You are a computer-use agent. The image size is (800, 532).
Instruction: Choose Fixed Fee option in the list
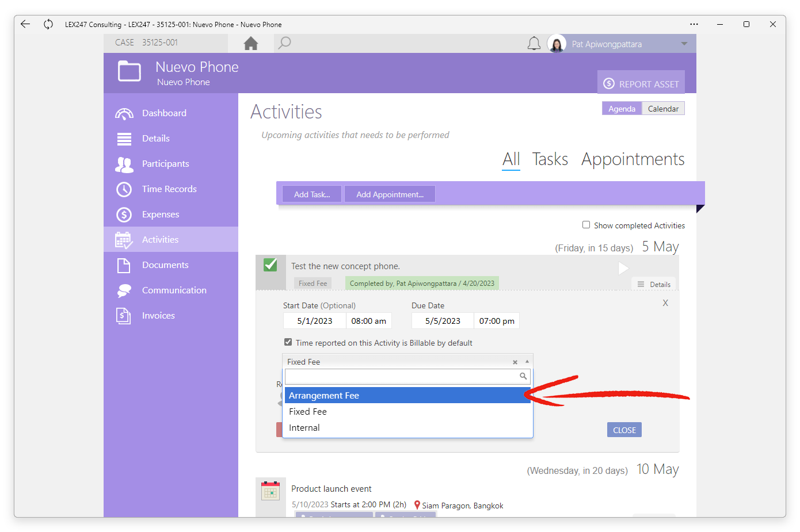click(407, 412)
